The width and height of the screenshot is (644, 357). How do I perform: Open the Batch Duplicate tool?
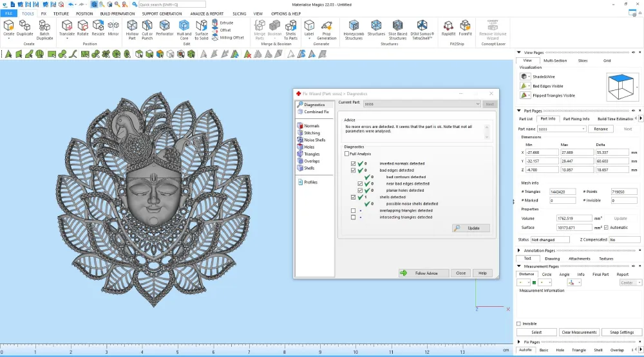point(44,30)
